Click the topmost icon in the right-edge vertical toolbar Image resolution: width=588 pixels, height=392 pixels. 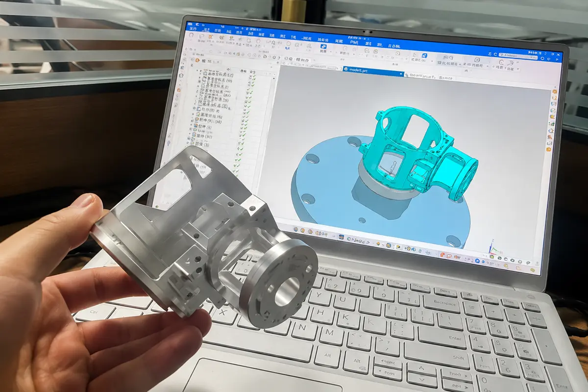[x=555, y=91]
